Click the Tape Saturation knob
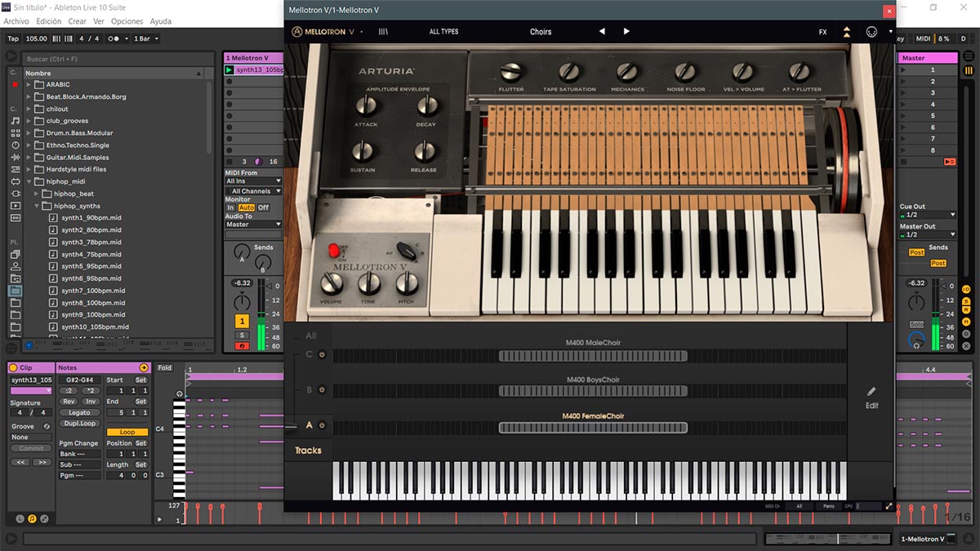The height and width of the screenshot is (551, 980). point(569,72)
